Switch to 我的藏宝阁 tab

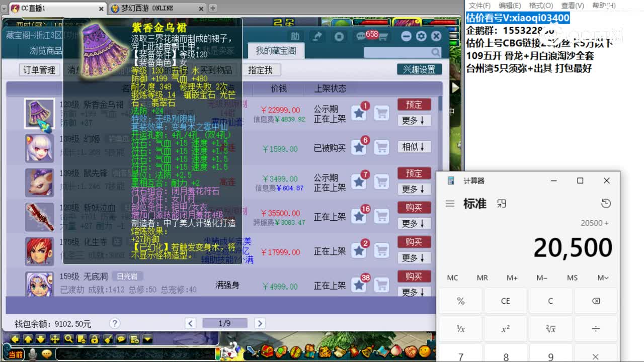tap(276, 50)
